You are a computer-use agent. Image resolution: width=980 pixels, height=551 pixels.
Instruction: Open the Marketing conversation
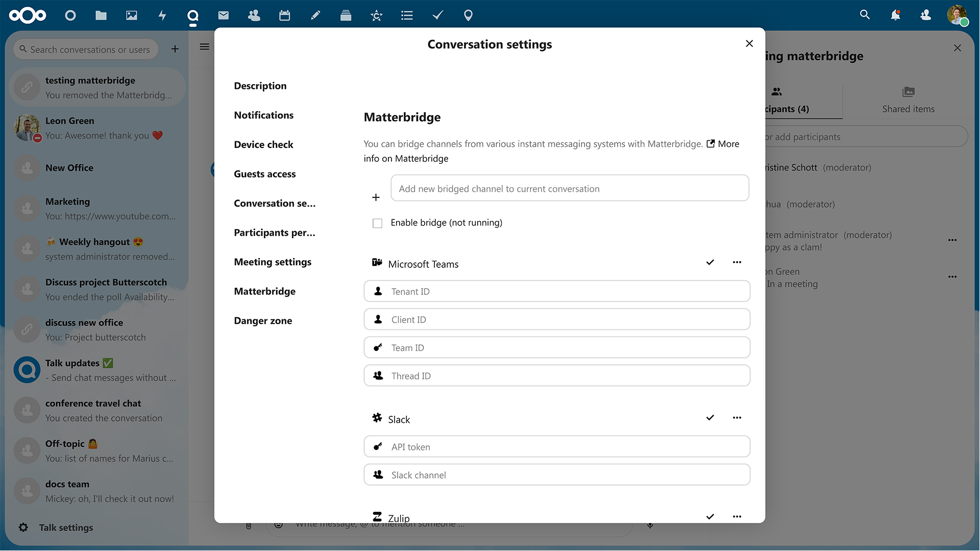coord(97,209)
